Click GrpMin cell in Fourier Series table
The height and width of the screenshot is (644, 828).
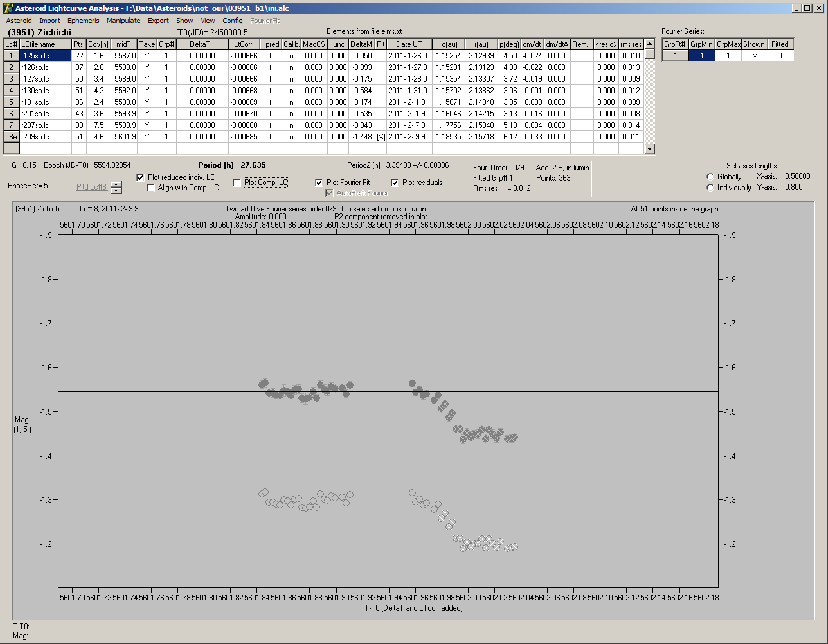(x=702, y=56)
